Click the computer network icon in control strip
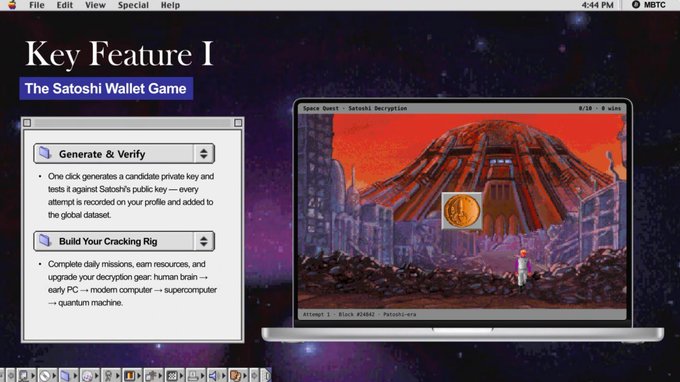 point(23,375)
